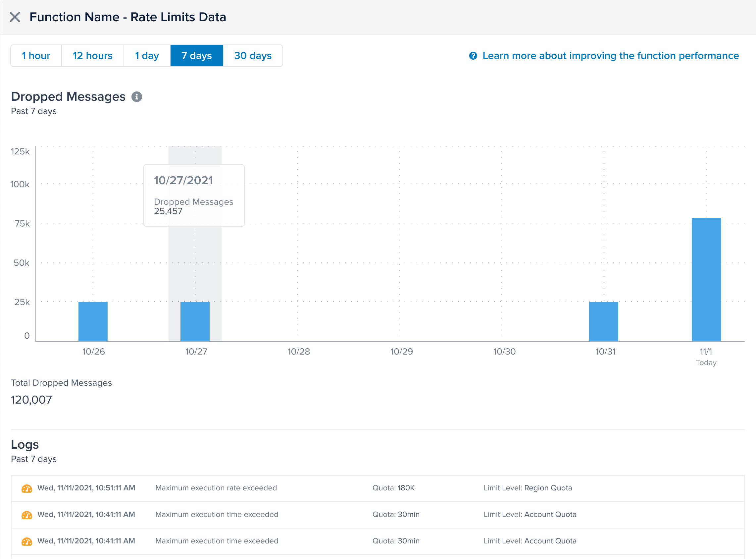
Task: Select the 7 days tab
Action: click(x=196, y=56)
